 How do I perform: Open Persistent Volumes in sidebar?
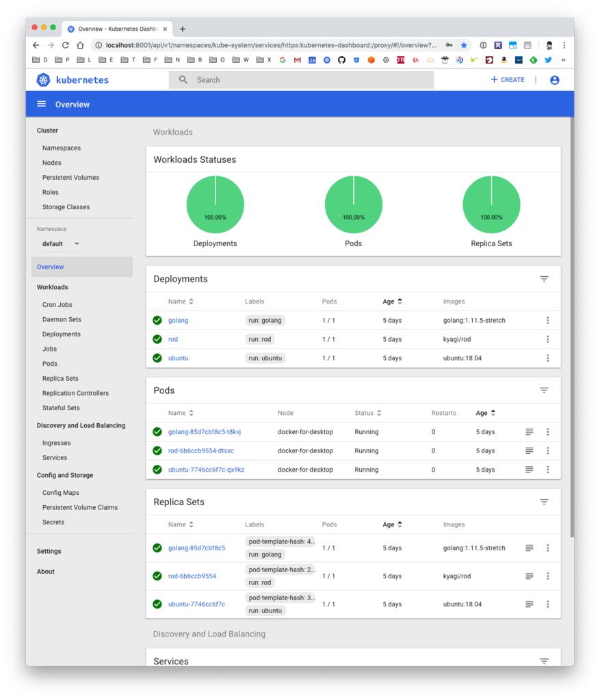click(70, 177)
